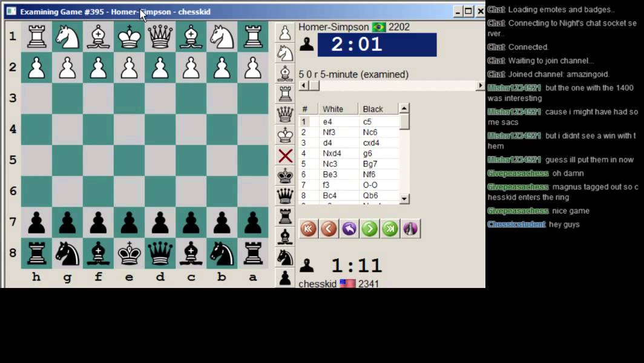The height and width of the screenshot is (363, 644).
Task: Select Black's move O-O
Action: 370,185
